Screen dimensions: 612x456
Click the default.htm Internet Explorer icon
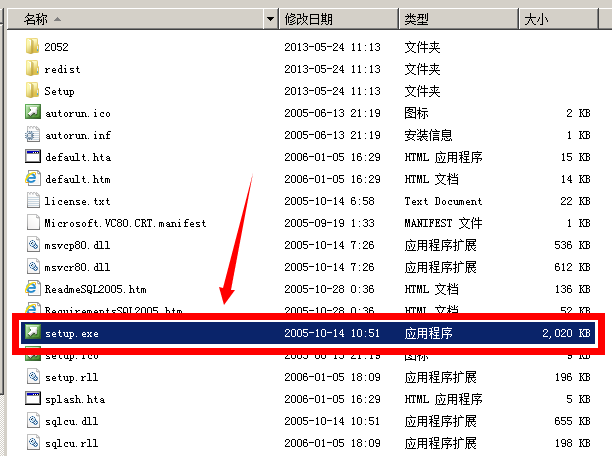[33, 179]
